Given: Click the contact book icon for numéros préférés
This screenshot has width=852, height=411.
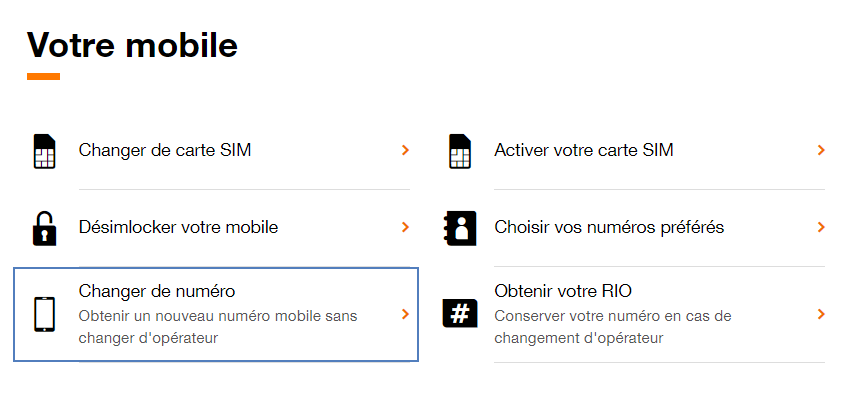Looking at the screenshot, I should point(460,228).
